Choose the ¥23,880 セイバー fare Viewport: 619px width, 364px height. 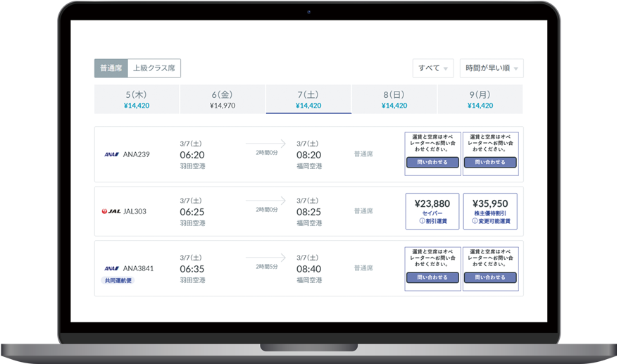432,211
